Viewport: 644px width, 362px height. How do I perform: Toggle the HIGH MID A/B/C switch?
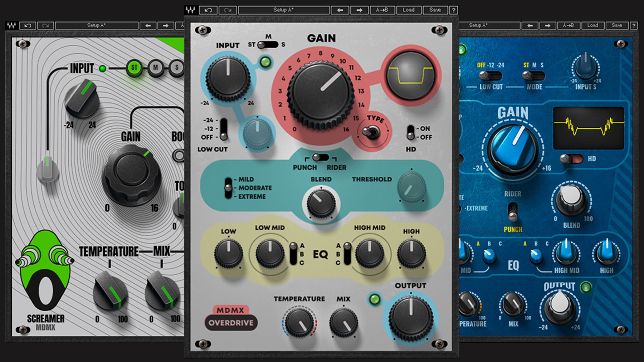(x=347, y=254)
